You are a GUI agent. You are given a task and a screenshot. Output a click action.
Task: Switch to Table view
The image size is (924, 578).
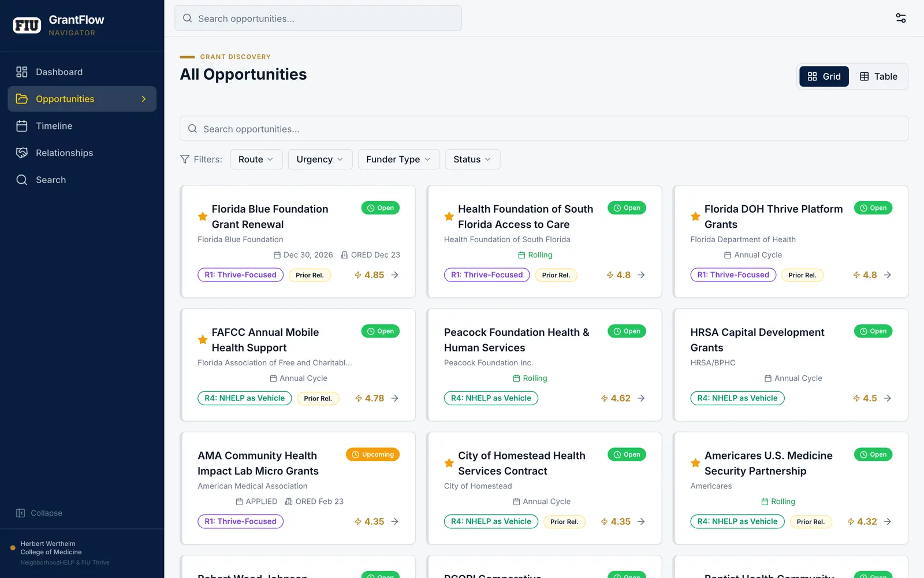click(878, 76)
